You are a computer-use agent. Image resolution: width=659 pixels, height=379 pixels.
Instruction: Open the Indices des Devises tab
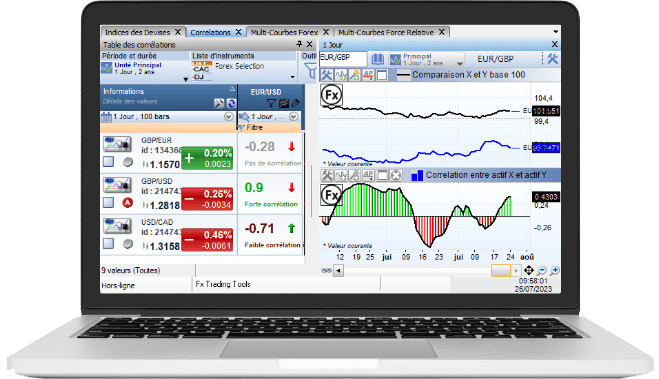(137, 32)
